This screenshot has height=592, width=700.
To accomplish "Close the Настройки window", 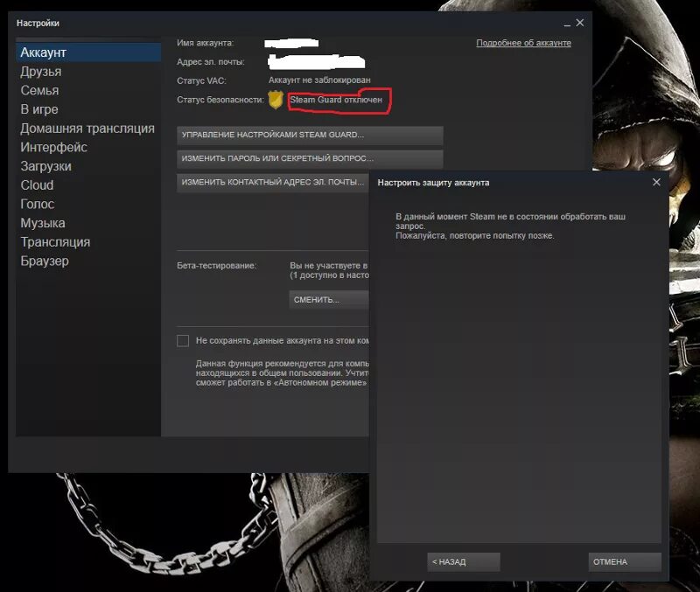I will (580, 23).
